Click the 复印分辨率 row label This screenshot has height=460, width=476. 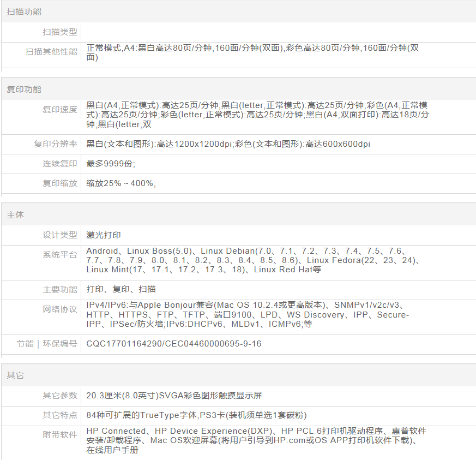[x=56, y=144]
